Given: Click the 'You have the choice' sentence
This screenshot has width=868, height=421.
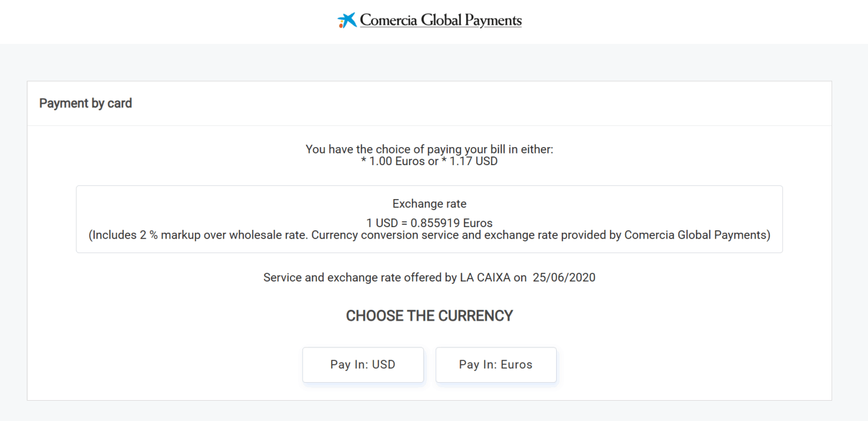Looking at the screenshot, I should coord(429,149).
